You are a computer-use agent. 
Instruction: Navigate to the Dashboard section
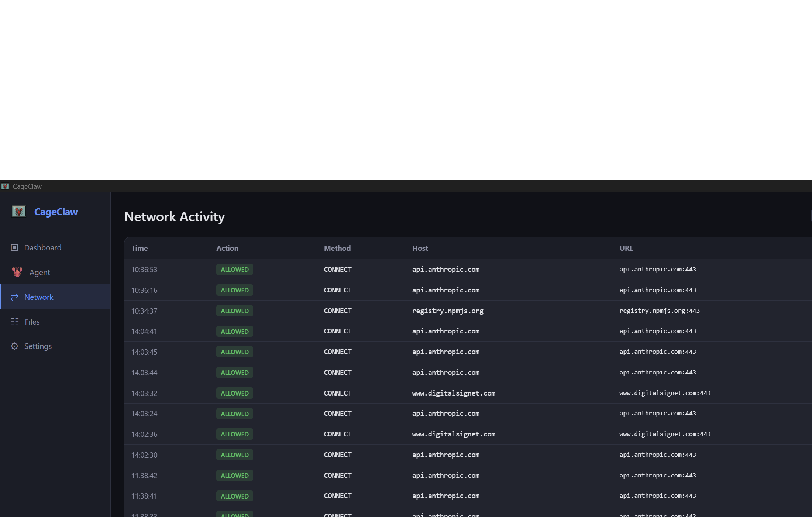[x=42, y=247]
